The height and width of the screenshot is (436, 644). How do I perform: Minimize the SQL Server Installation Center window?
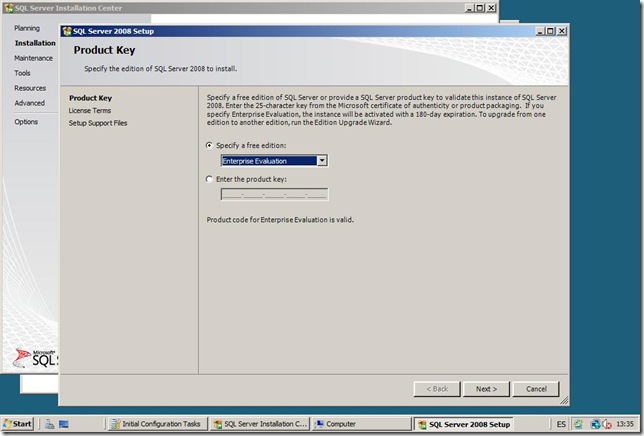(x=469, y=8)
